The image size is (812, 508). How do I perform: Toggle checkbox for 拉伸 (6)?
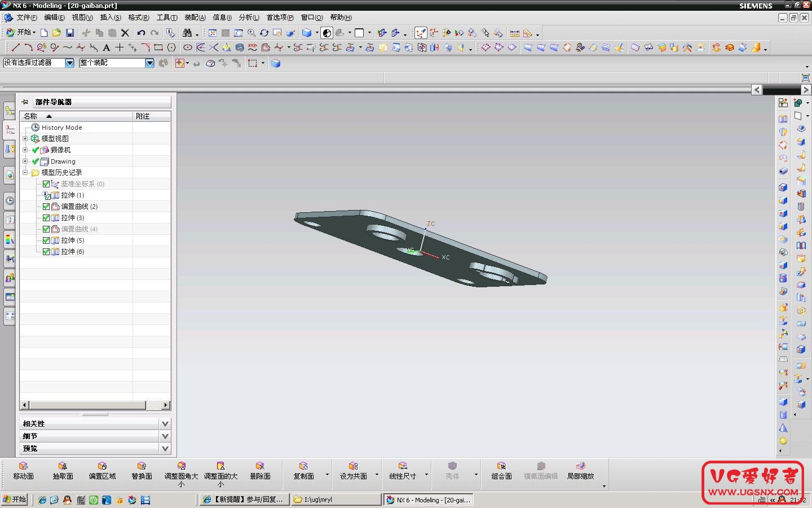tap(46, 252)
